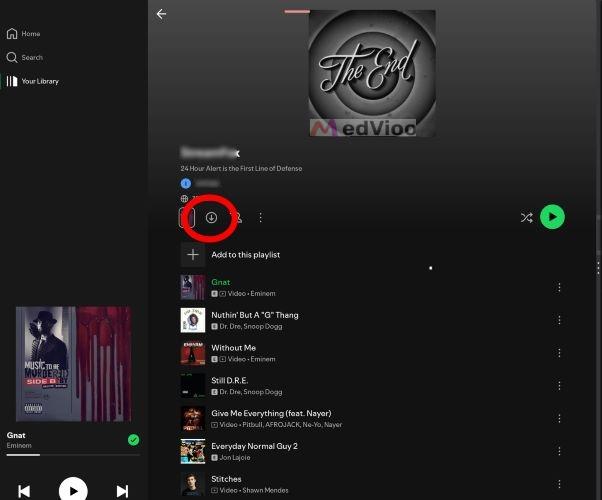Seek using the now-playing progress bar
Screen dimensions: 602x500
pyautogui.click(x=73, y=455)
